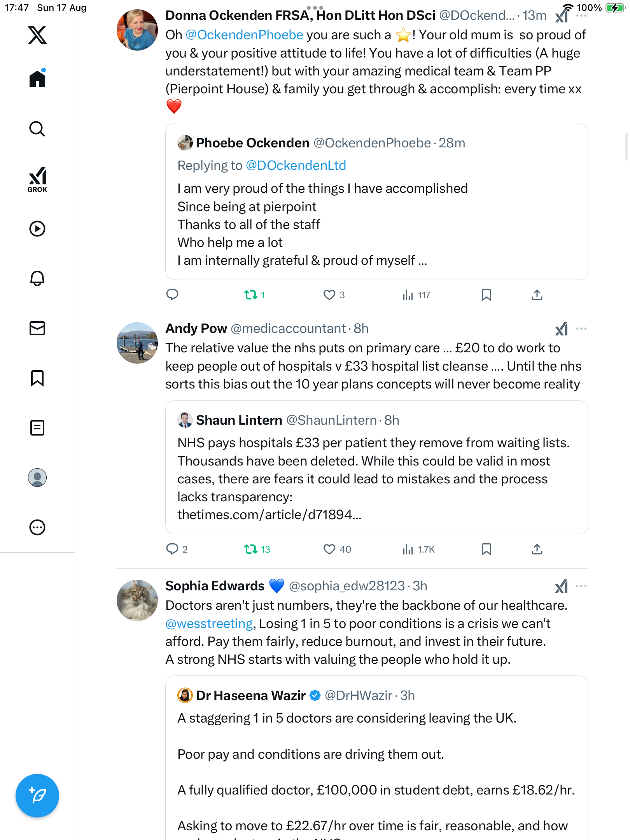Share Donna Ockenden's post
Viewport: 630px width, 840px height.
point(537,295)
